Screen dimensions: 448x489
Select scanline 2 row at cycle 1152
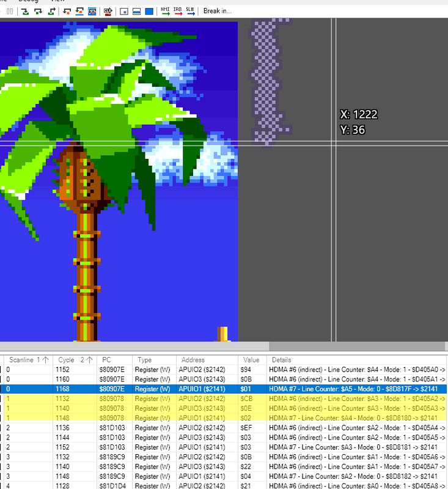224,447
